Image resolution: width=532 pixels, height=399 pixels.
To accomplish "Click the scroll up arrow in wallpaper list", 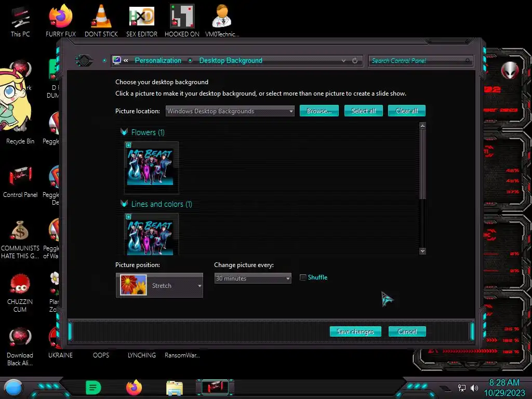I will pos(422,126).
